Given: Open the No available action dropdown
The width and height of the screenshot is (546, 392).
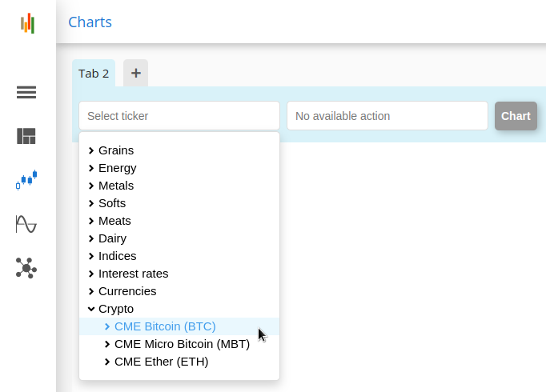Looking at the screenshot, I should [387, 116].
